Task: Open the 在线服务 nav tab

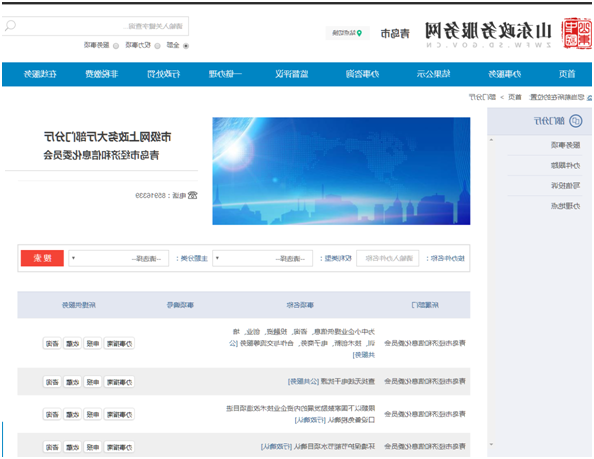Action: click(x=40, y=74)
